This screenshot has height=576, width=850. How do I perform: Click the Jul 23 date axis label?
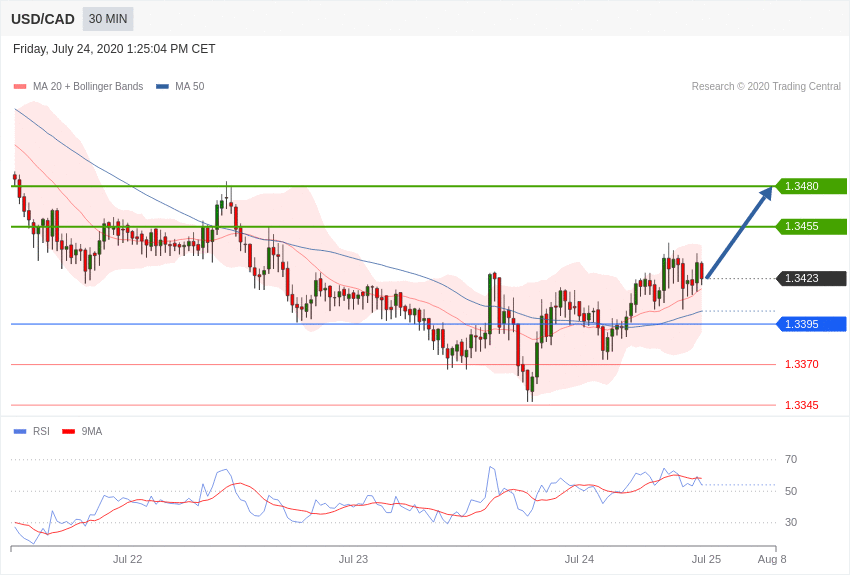pyautogui.click(x=353, y=559)
